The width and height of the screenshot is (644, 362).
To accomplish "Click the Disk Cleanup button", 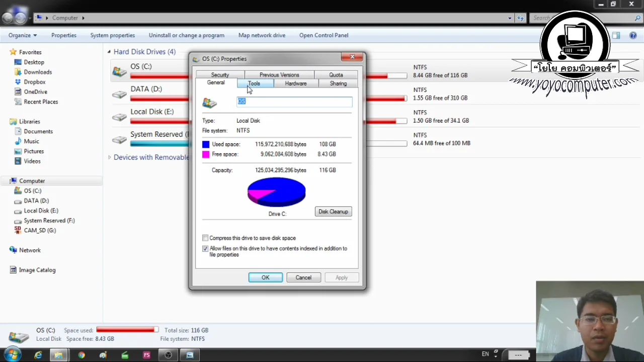I will [x=333, y=211].
